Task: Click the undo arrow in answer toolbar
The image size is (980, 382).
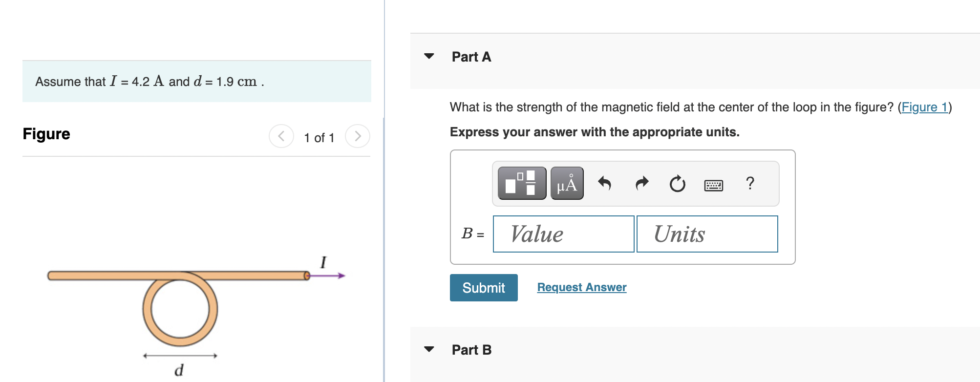Action: [605, 184]
